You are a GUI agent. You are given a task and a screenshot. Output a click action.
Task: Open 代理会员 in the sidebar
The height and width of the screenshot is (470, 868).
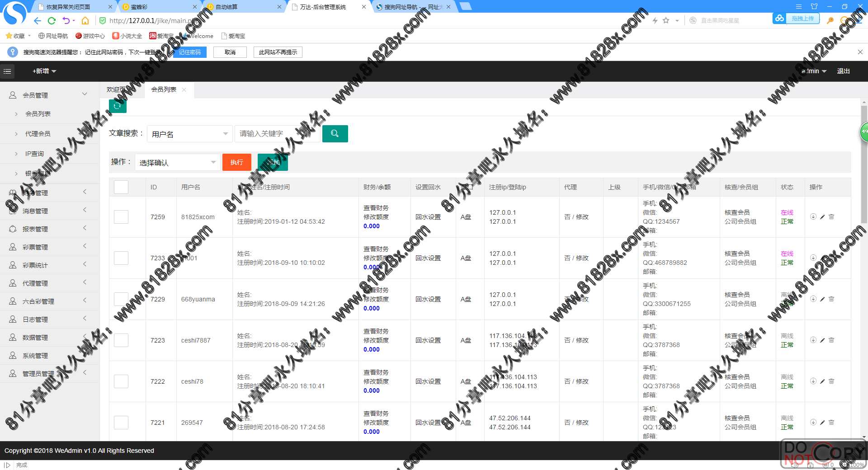click(38, 134)
